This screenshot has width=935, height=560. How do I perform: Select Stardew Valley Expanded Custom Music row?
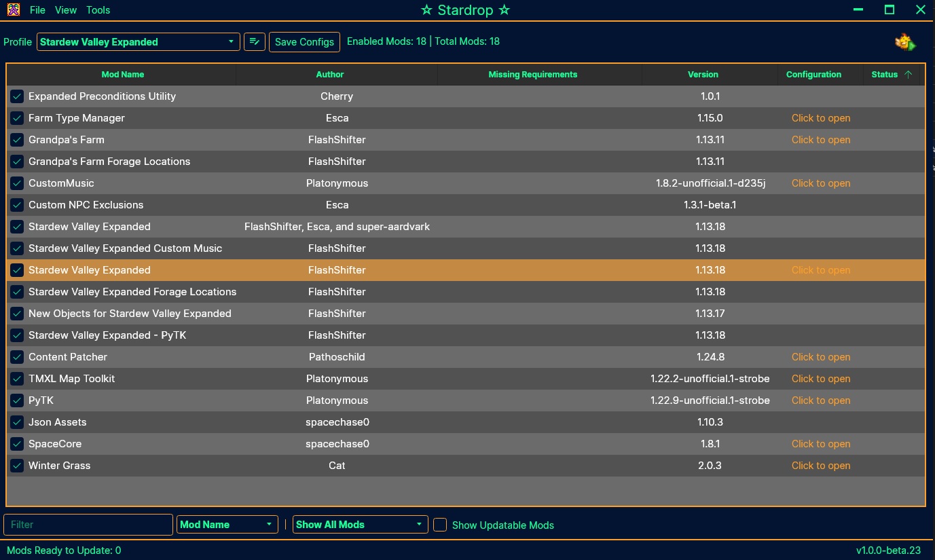pos(466,248)
